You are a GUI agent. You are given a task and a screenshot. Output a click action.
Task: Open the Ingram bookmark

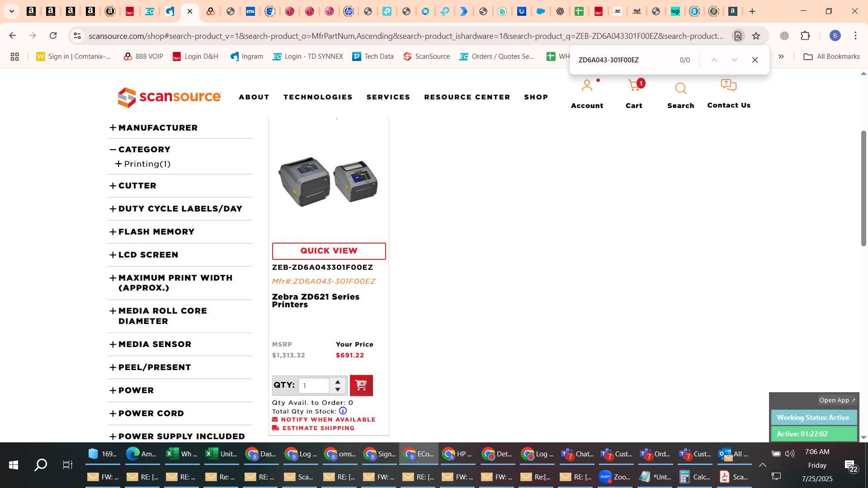pyautogui.click(x=247, y=56)
